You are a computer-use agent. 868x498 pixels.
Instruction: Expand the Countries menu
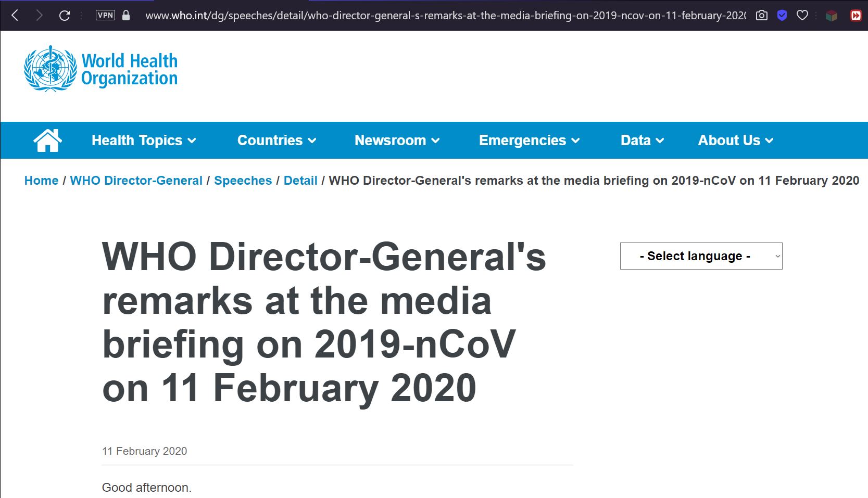(x=276, y=141)
